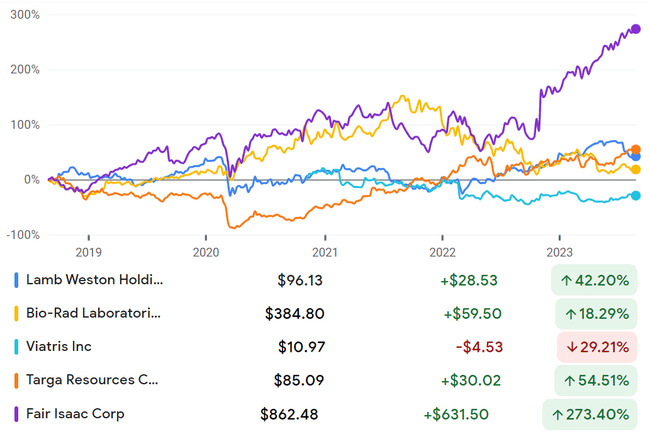Click the 2023 label on the time axis
Image resolution: width=650 pixels, height=437 pixels.
tap(559, 252)
